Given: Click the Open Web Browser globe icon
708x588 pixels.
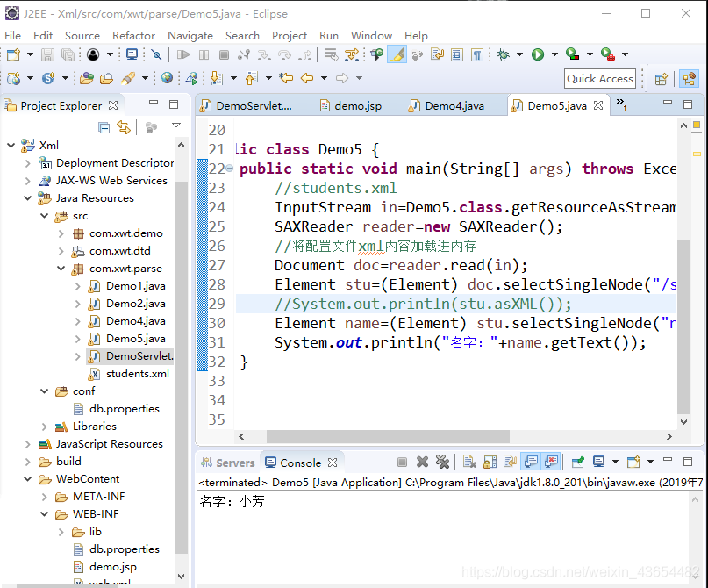Looking at the screenshot, I should [x=167, y=78].
